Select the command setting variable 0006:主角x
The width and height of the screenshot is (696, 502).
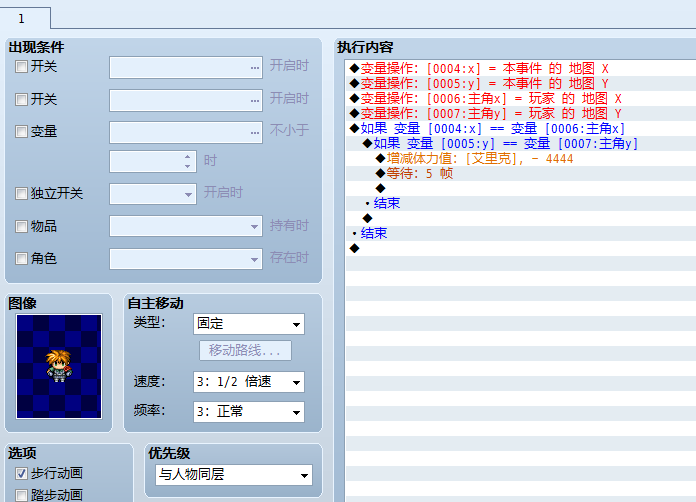click(520, 99)
